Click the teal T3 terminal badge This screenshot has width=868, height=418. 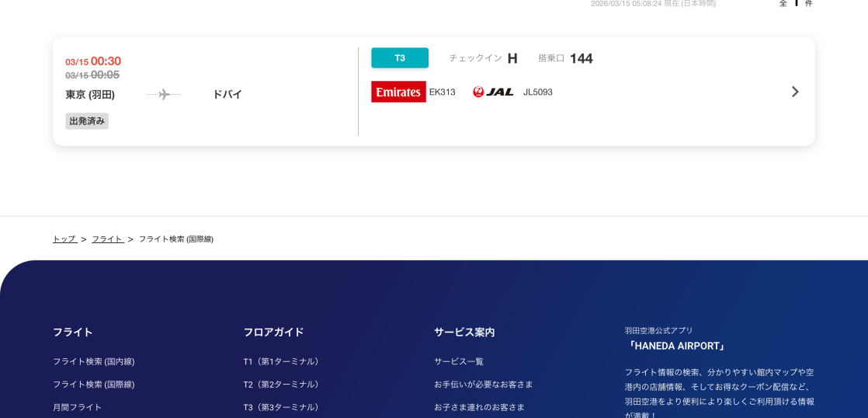click(x=400, y=58)
